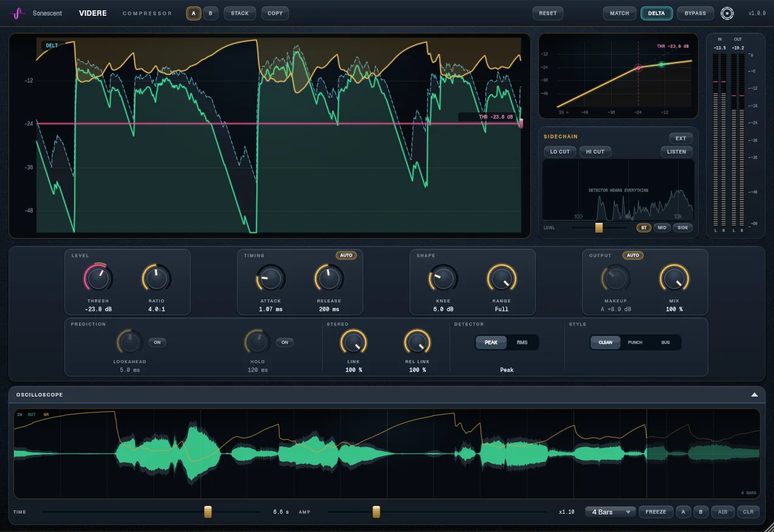Select the PUNCH style
Image resolution: width=774 pixels, height=532 pixels.
[635, 343]
